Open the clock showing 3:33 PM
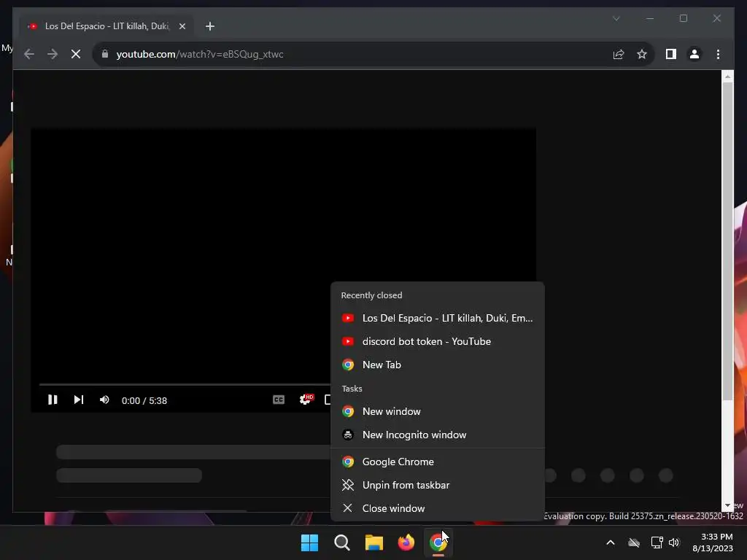Image resolution: width=747 pixels, height=560 pixels. click(x=713, y=542)
